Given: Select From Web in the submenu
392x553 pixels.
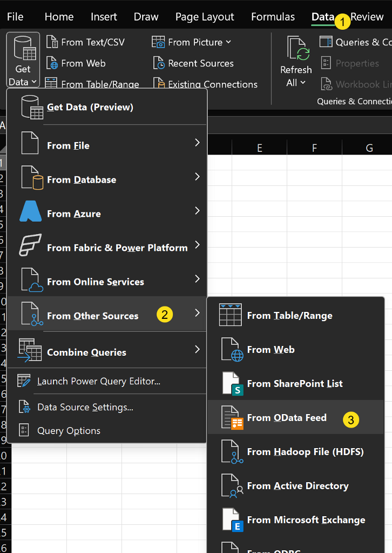Looking at the screenshot, I should click(x=295, y=350).
